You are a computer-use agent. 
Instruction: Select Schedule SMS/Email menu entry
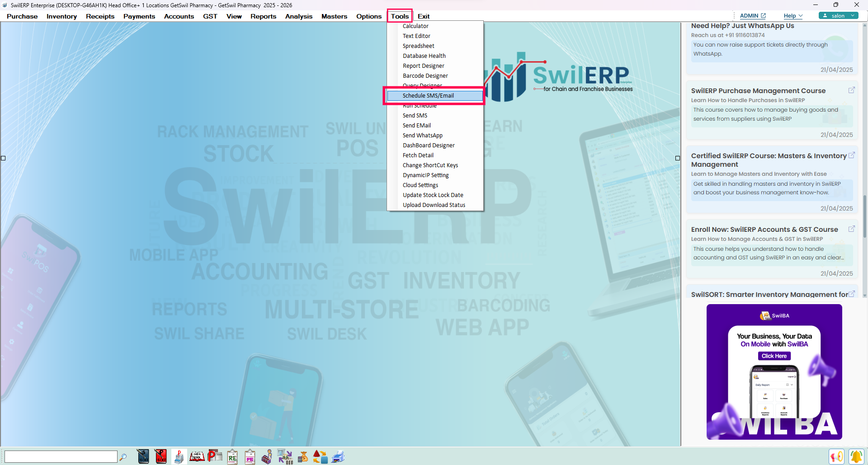coord(435,96)
